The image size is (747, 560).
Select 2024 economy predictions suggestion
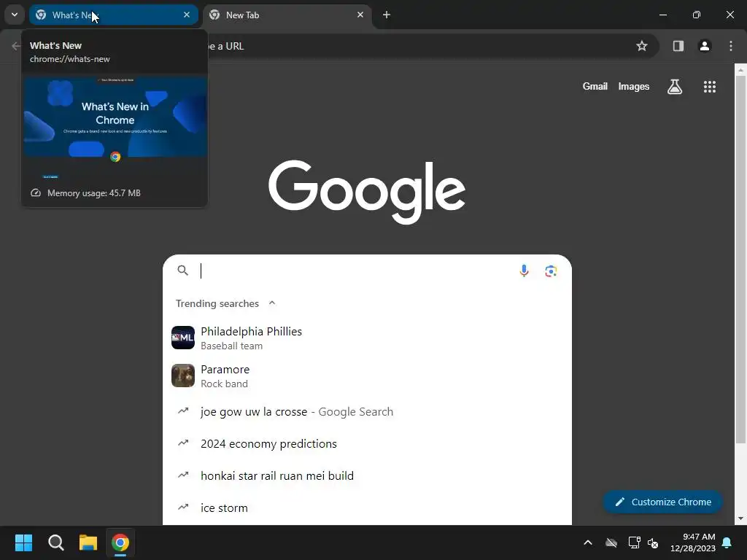pos(368,444)
